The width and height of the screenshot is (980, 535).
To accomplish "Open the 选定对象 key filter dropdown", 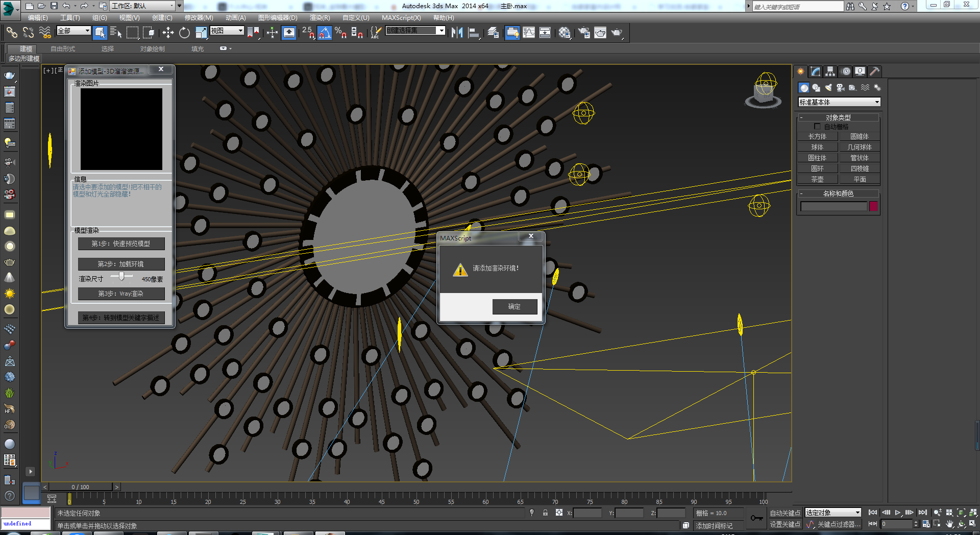I will tap(833, 513).
